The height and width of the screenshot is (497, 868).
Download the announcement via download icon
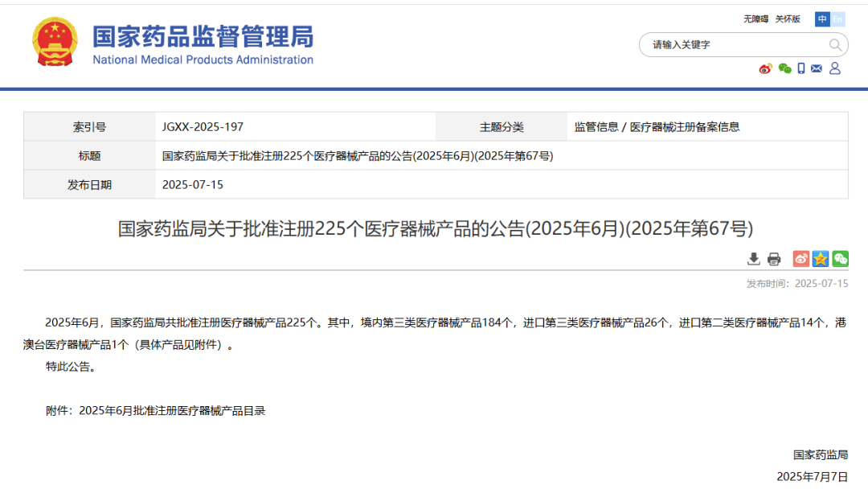753,259
